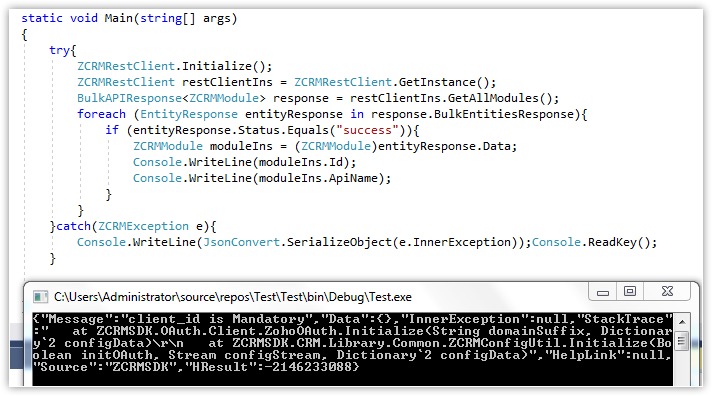Click '"Source":"ZCRMSDK"' in console output

click(x=104, y=367)
